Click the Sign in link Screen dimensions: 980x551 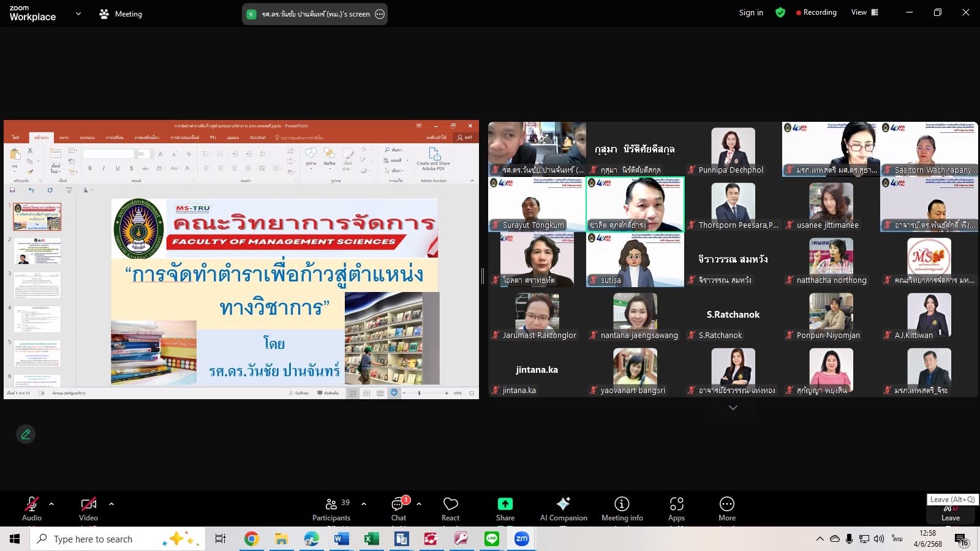click(x=751, y=12)
